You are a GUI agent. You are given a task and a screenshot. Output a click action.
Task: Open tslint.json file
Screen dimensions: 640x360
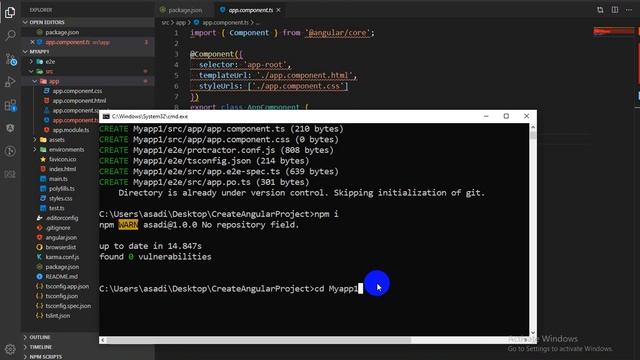click(58, 316)
